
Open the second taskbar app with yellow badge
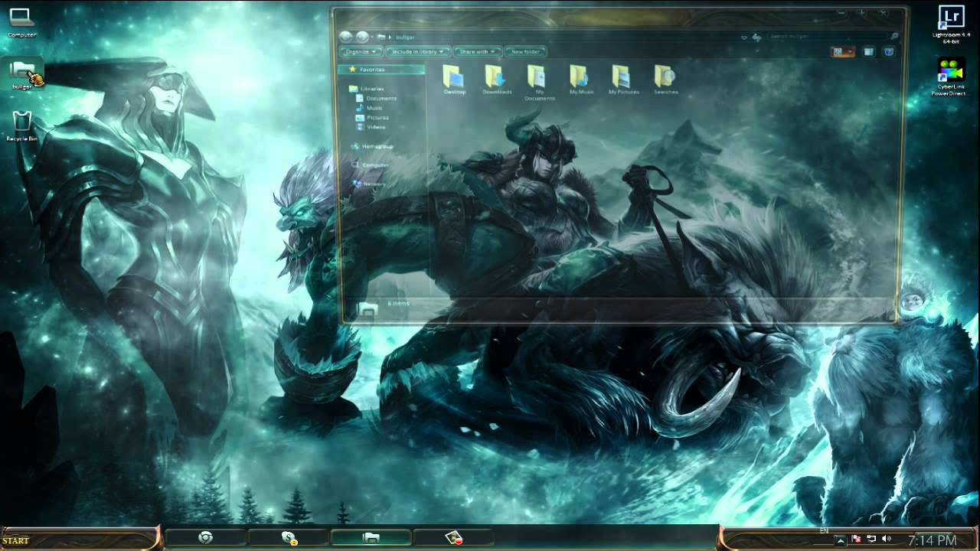point(289,538)
